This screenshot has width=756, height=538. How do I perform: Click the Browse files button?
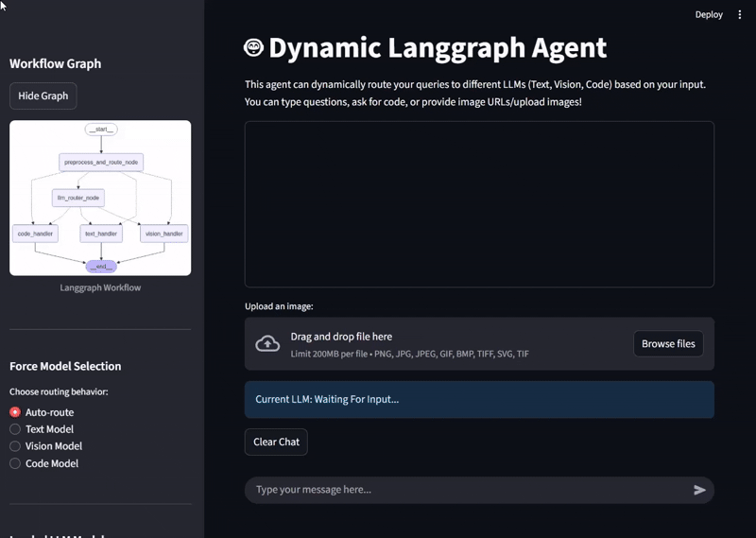click(x=668, y=343)
